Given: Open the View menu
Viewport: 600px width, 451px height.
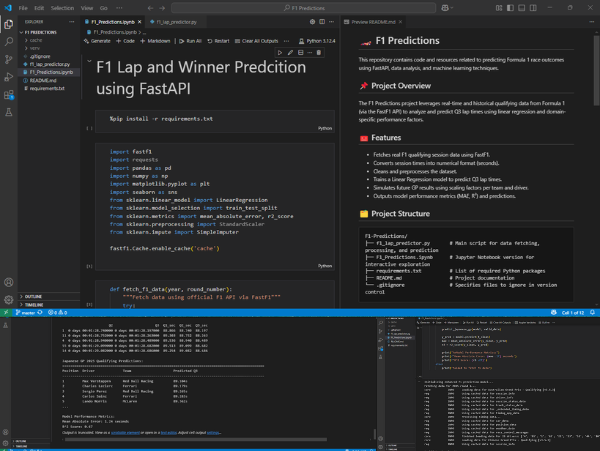Looking at the screenshot, I should pos(87,8).
